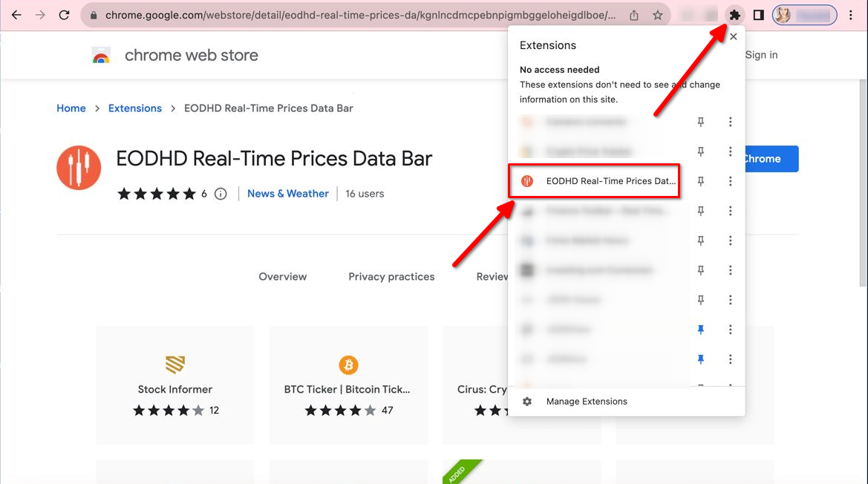Screen dimensions: 868x484
Task: Open the Cirus crypto extension card
Action: tap(475, 385)
